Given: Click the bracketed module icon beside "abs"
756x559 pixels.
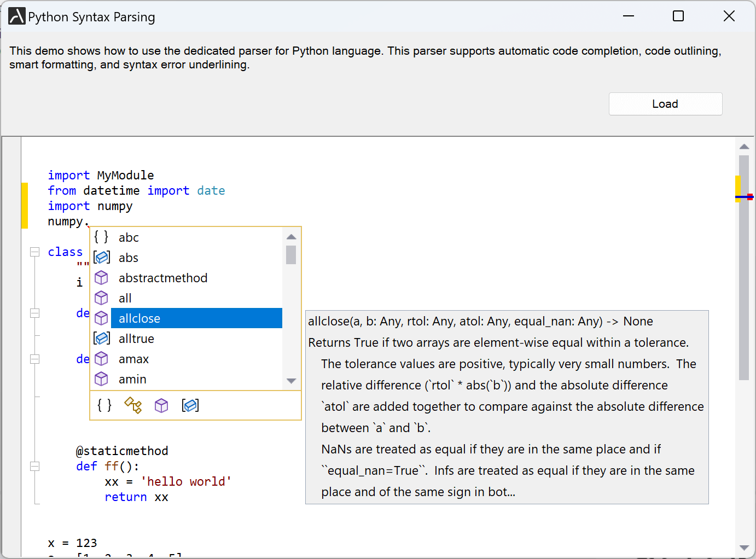Looking at the screenshot, I should point(102,257).
